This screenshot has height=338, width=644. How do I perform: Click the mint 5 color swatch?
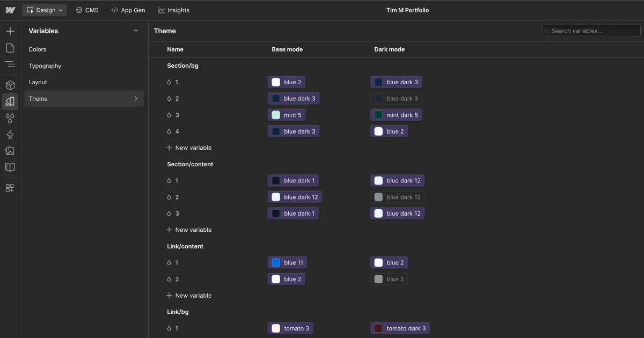click(x=275, y=115)
